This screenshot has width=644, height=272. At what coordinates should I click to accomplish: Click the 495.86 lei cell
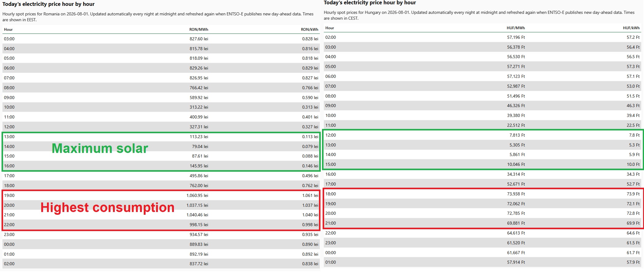(x=199, y=176)
